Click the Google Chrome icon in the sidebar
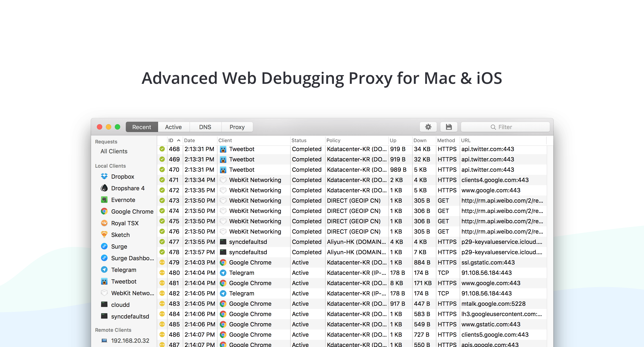 pos(104,212)
